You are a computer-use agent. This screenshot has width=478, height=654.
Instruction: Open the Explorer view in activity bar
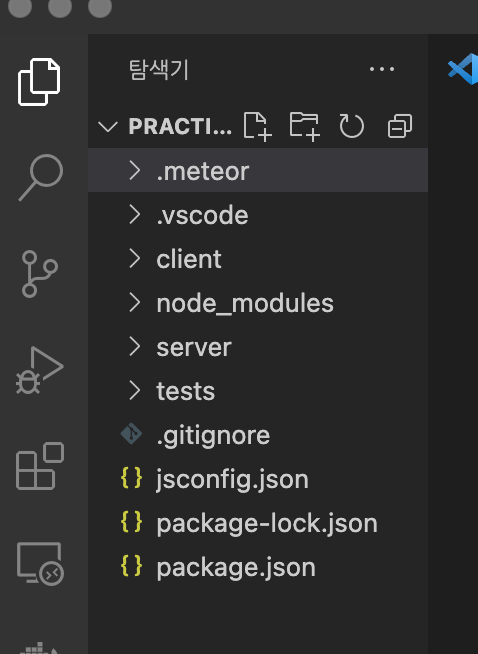tap(39, 82)
